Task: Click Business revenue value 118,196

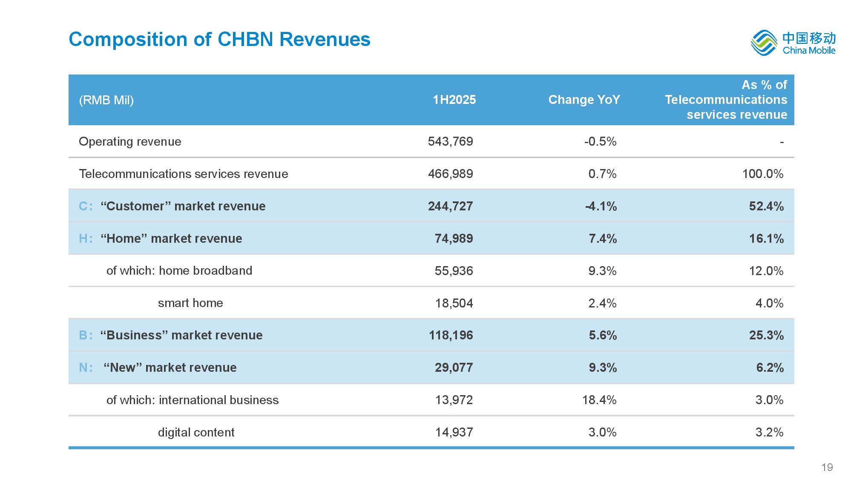Action: (x=451, y=335)
